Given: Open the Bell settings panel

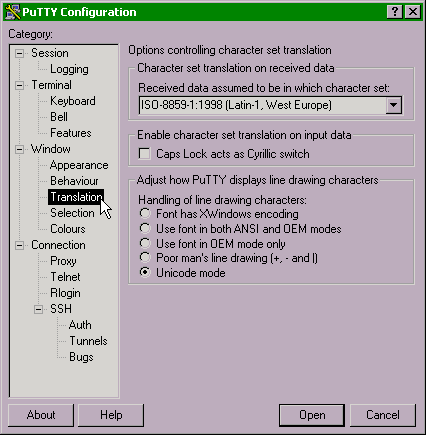Looking at the screenshot, I should coord(59,117).
